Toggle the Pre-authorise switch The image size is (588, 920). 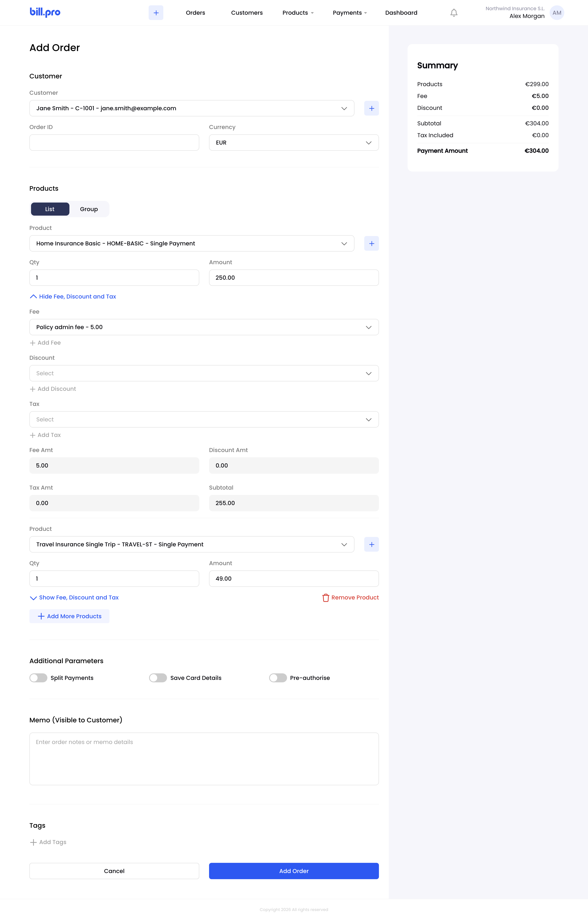[x=278, y=678]
